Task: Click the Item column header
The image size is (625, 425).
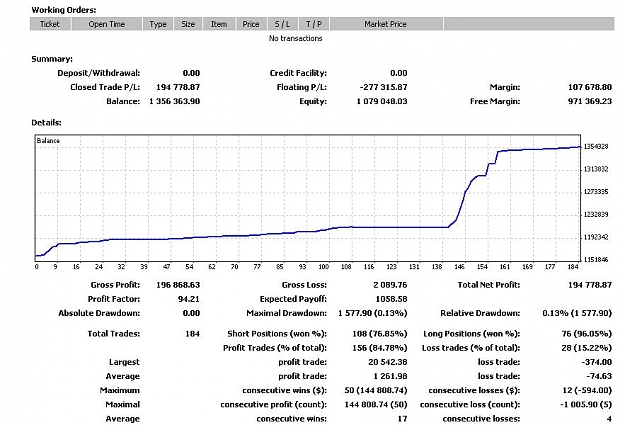Action: click(x=219, y=24)
